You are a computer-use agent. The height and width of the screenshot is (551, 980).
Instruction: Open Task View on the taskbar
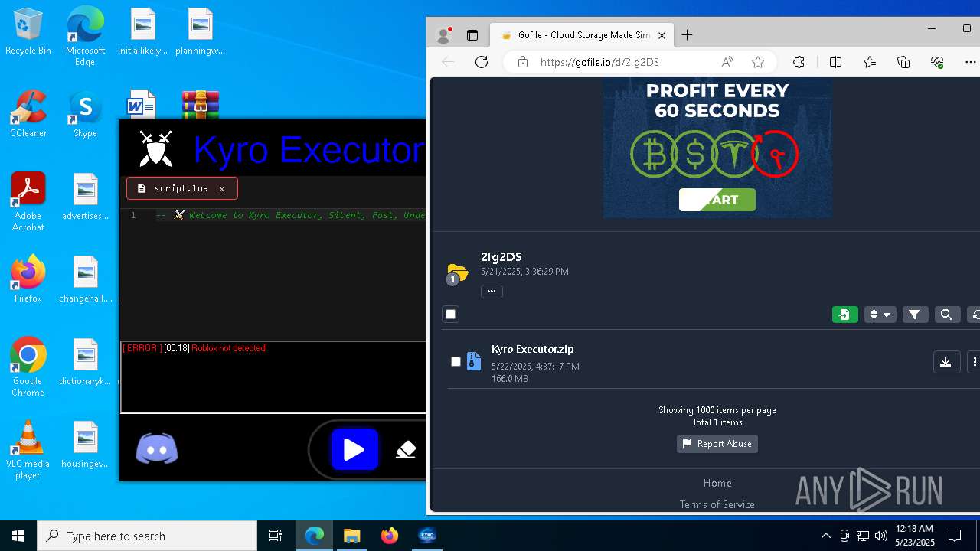point(276,536)
